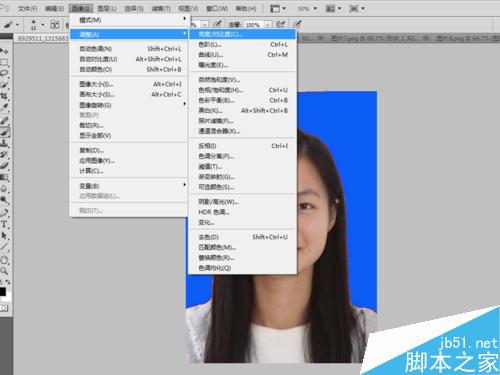Viewport: 500px width, 375px height.
Task: Open the Screen Mode dropdown
Action: [x=357, y=8]
